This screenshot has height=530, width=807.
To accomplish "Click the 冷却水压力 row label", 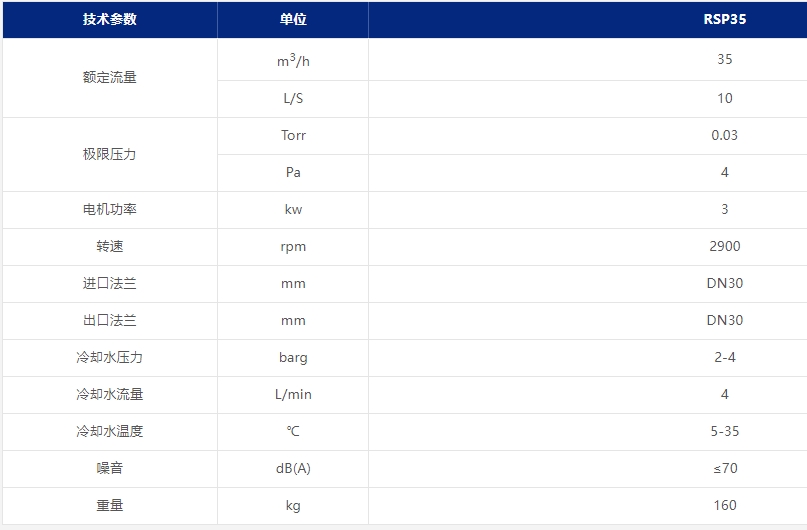I will (x=110, y=358).
